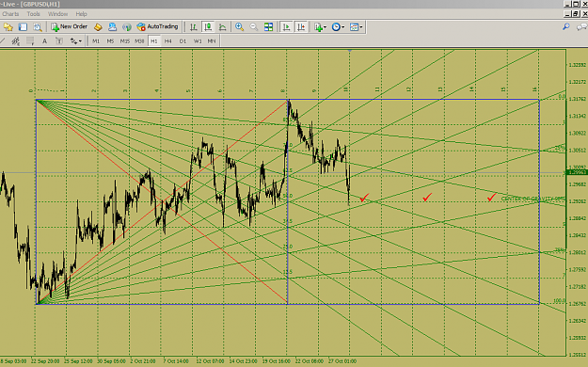Open the Periods clock icon
This screenshot has width=588, height=367.
coord(336,27)
